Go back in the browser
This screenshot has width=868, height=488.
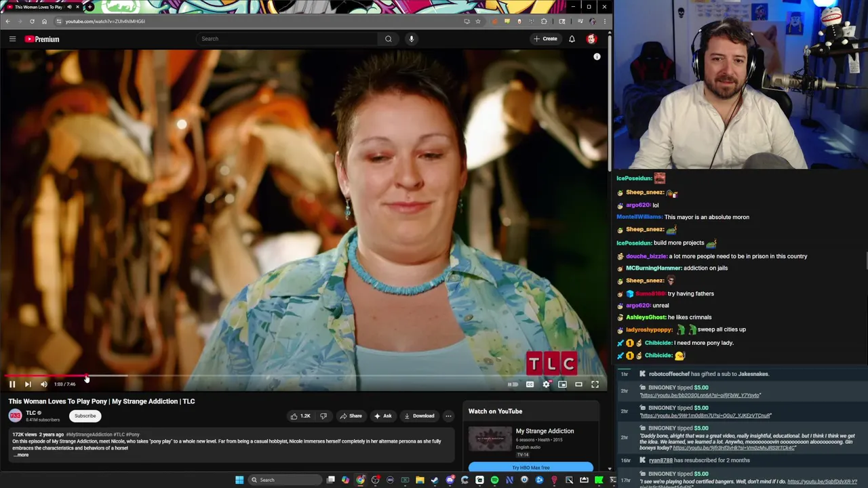(7, 21)
